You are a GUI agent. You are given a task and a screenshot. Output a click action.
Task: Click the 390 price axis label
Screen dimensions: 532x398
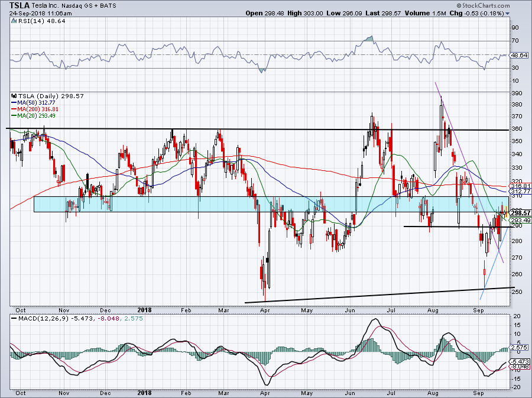[x=517, y=93]
